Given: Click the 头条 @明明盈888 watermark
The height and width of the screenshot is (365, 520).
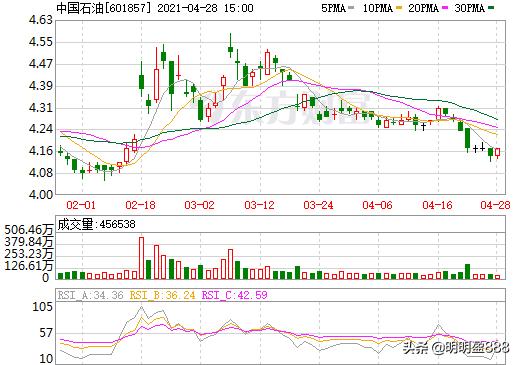Looking at the screenshot, I should pyautogui.click(x=456, y=348).
